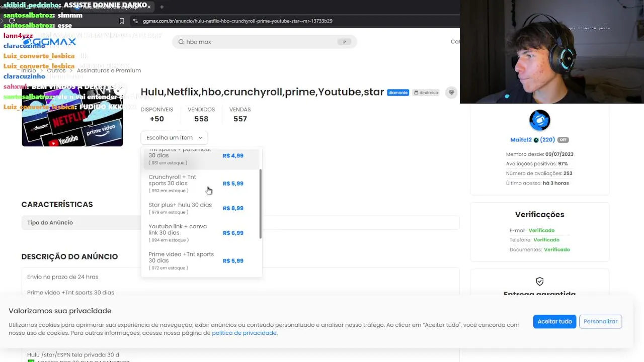
Task: Click the DESCRIÇÃO DO ANÚNCIO heading
Action: click(69, 257)
